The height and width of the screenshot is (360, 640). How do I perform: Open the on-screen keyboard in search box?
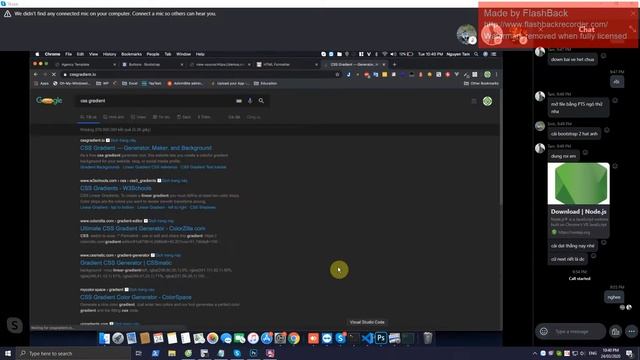pos(239,101)
